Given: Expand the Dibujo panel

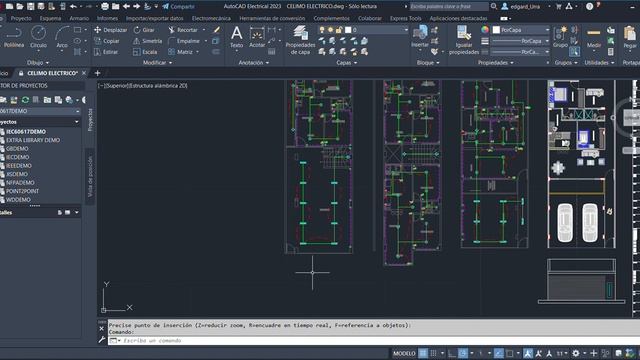Looking at the screenshot, I should (38, 63).
